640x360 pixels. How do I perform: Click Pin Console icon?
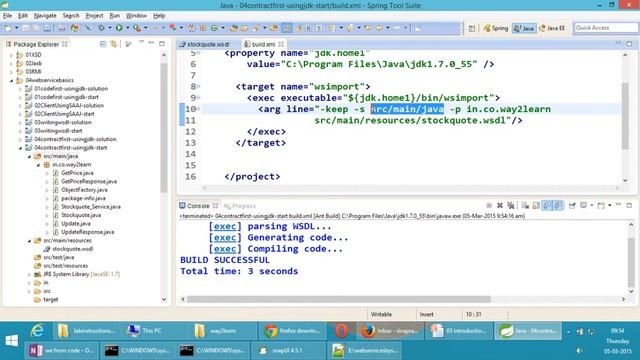[x=572, y=205]
